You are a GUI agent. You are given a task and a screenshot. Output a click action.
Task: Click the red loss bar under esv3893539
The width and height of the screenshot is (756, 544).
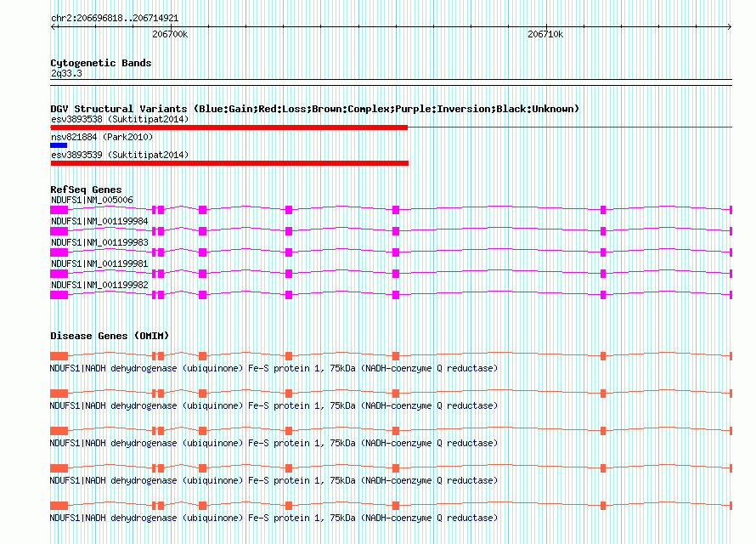(229, 163)
